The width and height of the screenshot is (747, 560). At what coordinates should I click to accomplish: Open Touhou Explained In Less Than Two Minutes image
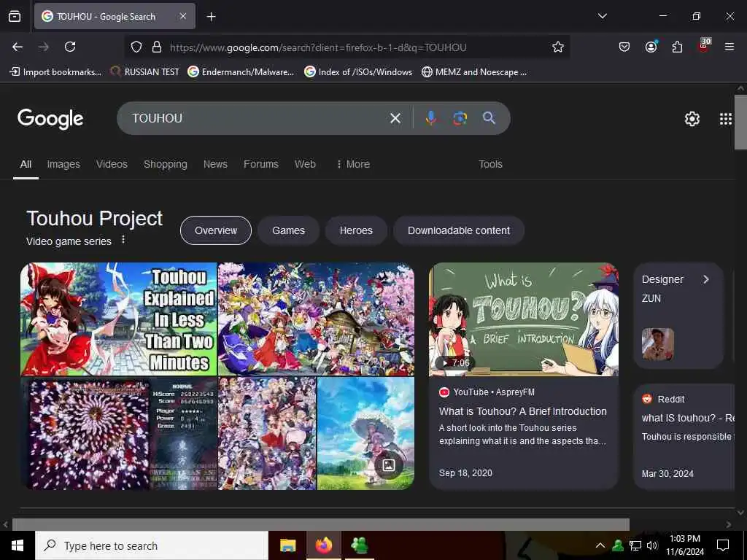pyautogui.click(x=119, y=319)
